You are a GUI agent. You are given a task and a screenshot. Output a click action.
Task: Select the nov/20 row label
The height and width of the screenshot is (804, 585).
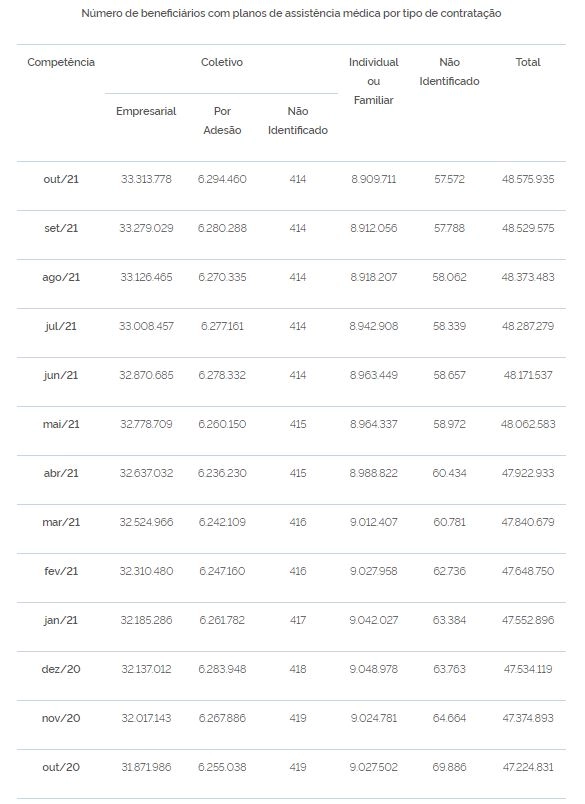tap(61, 718)
